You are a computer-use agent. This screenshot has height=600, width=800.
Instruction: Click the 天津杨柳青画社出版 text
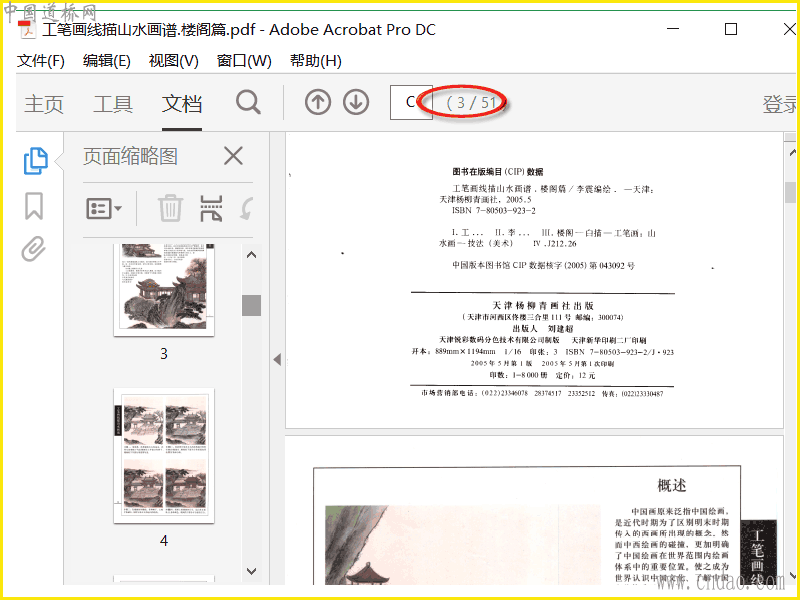tap(543, 305)
